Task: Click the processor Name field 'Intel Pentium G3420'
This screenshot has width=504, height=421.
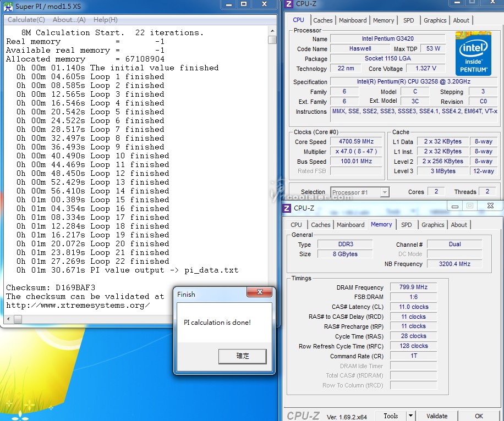Action: click(x=388, y=38)
